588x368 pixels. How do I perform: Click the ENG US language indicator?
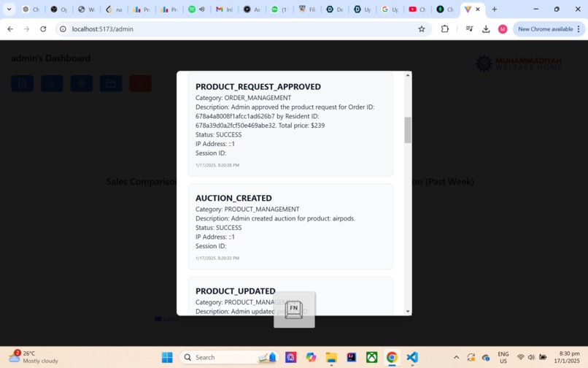[x=503, y=357]
